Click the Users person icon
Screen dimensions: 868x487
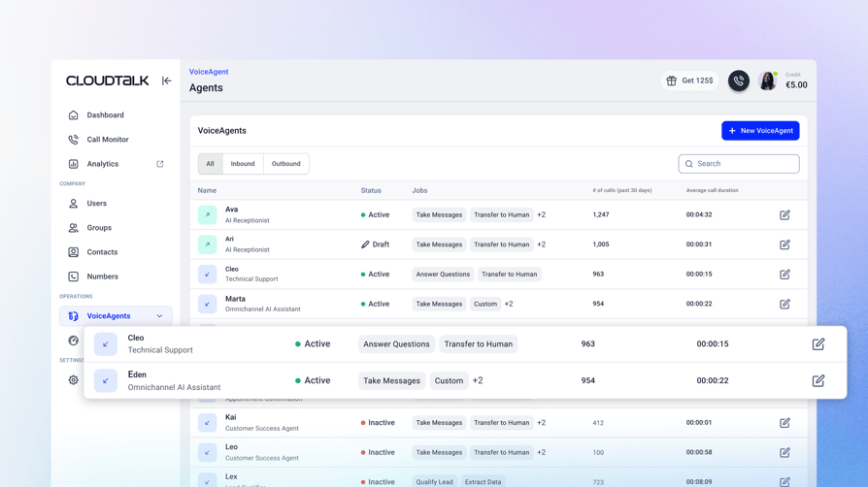click(x=73, y=203)
